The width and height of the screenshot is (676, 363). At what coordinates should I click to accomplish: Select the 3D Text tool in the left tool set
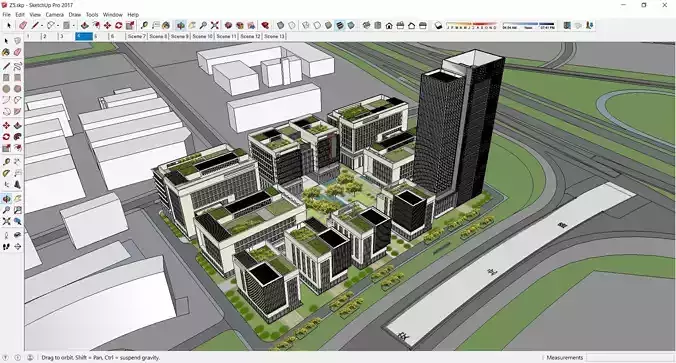coord(17,185)
